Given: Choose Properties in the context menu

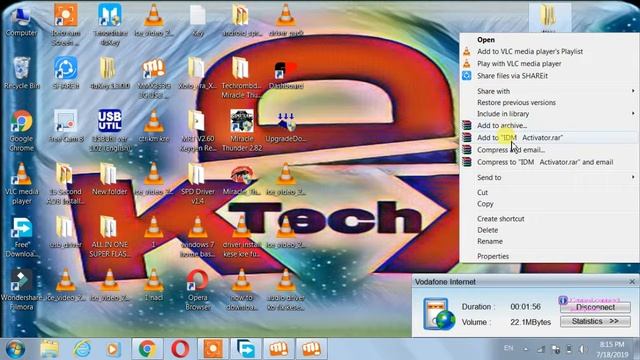Looking at the screenshot, I should [493, 256].
